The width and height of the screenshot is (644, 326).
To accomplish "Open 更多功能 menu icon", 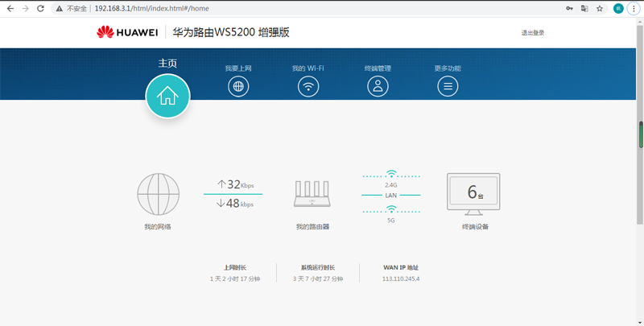I will point(448,86).
